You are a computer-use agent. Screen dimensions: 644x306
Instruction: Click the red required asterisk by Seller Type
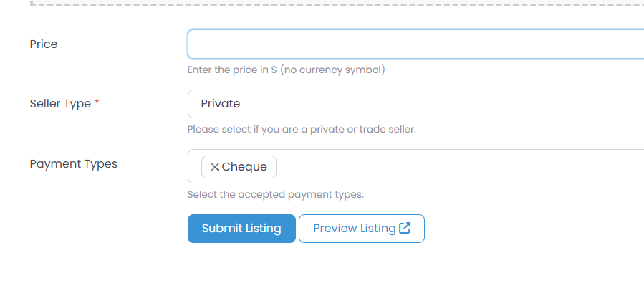coord(97,102)
